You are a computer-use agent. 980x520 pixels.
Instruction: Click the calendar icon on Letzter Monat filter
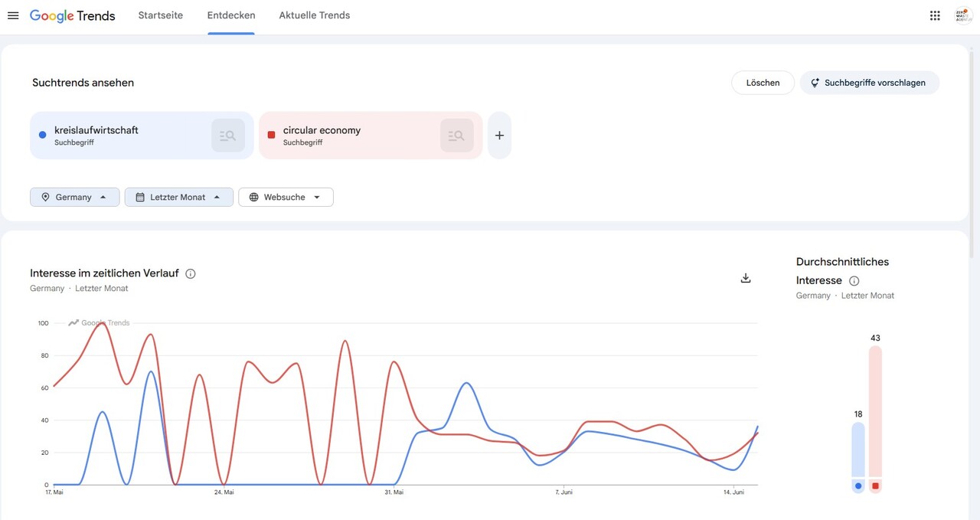[140, 197]
